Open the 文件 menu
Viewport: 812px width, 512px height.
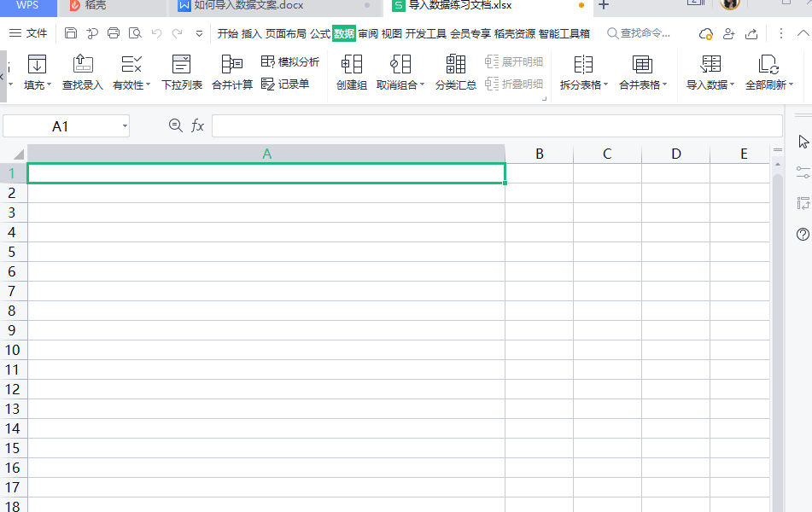pos(28,33)
